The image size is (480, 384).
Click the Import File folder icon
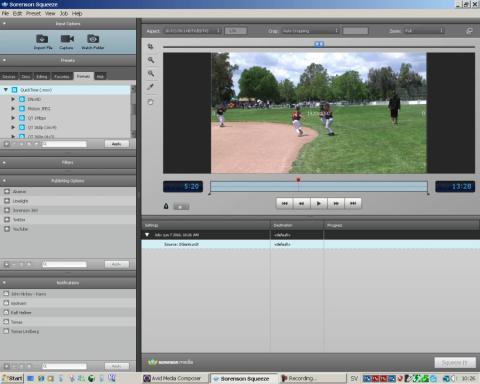[x=42, y=39]
